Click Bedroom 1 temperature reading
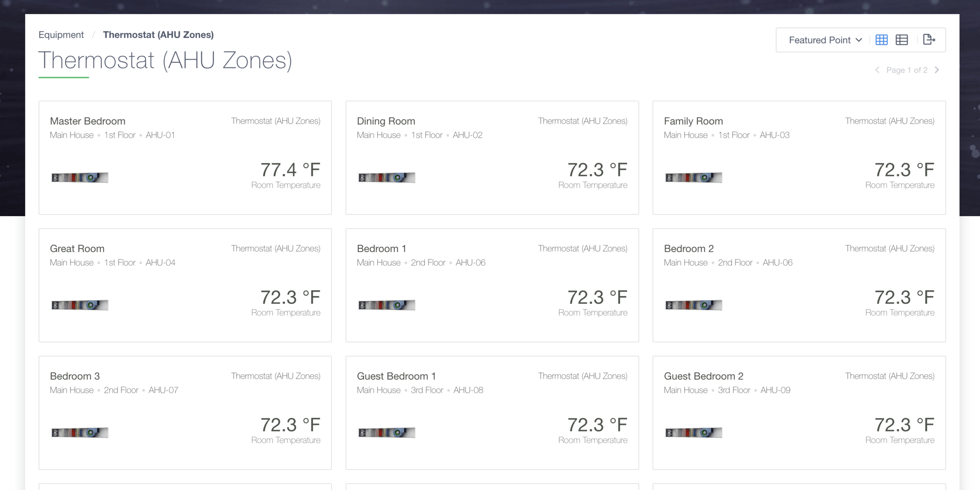The height and width of the screenshot is (490, 980). [x=597, y=297]
